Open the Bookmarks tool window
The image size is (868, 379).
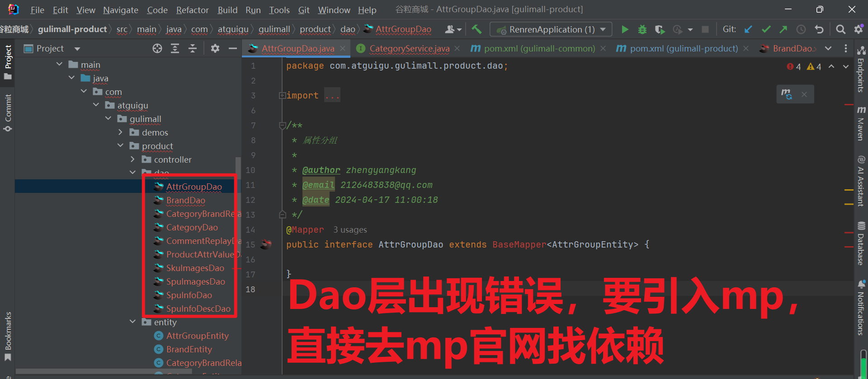[x=8, y=337]
